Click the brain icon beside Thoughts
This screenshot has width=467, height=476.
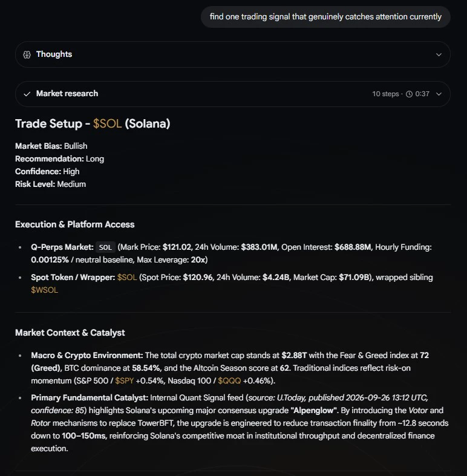point(27,54)
